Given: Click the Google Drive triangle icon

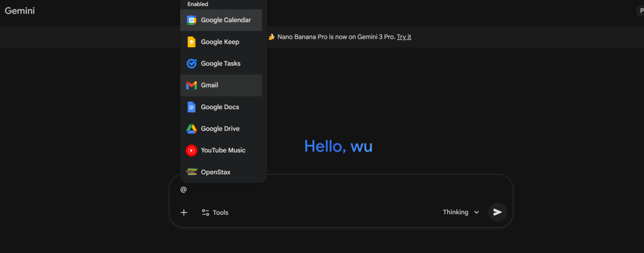Looking at the screenshot, I should pos(191,128).
